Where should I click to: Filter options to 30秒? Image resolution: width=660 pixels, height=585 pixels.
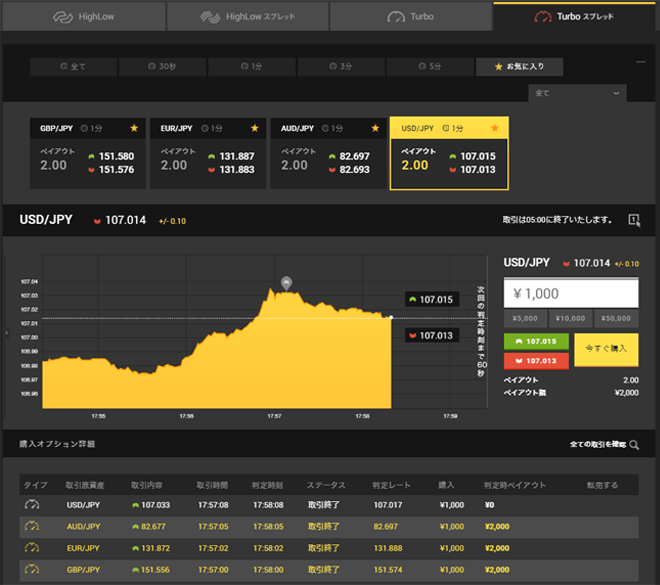pos(162,66)
